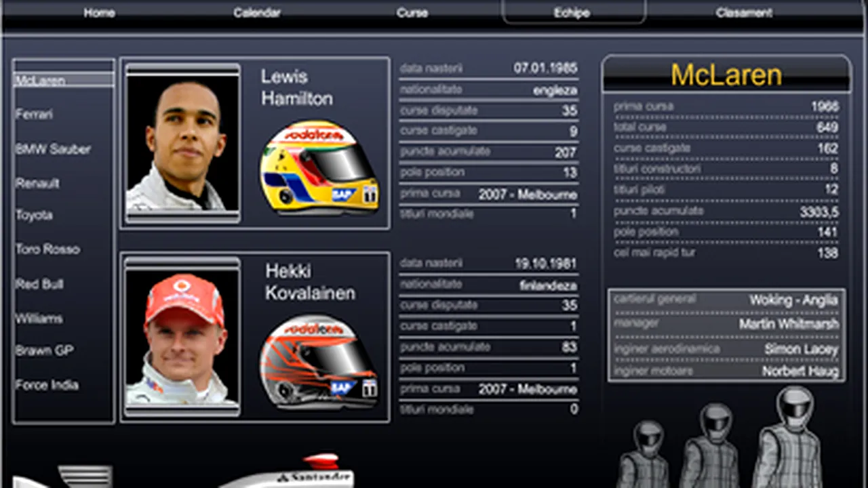The image size is (868, 488).
Task: Switch to the Calendar tab
Action: (257, 13)
